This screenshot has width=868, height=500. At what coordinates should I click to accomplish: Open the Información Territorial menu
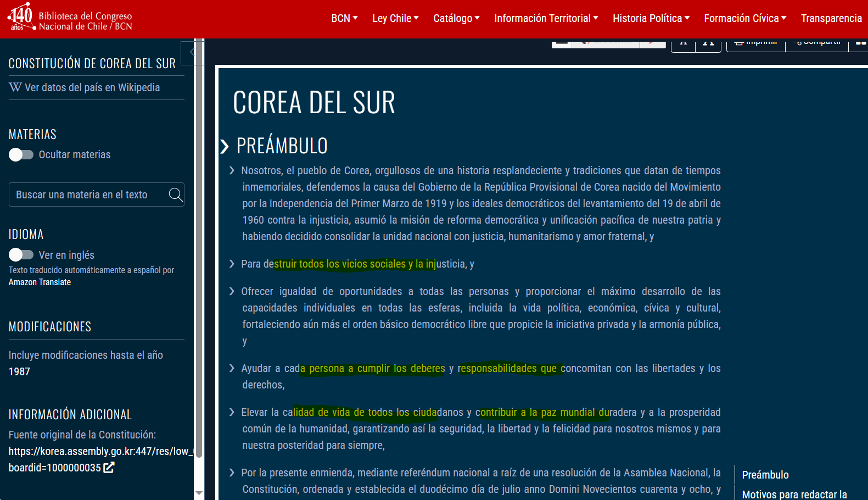click(x=546, y=18)
